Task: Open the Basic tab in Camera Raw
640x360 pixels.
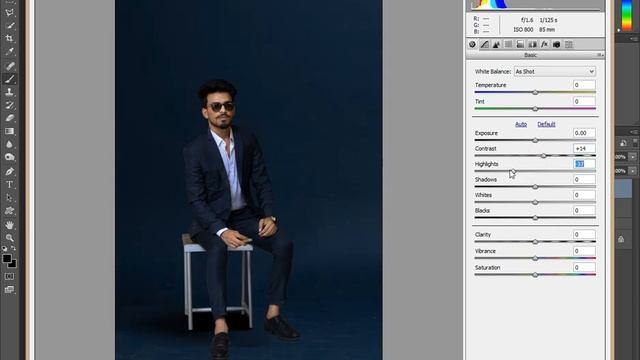Action: [x=472, y=44]
